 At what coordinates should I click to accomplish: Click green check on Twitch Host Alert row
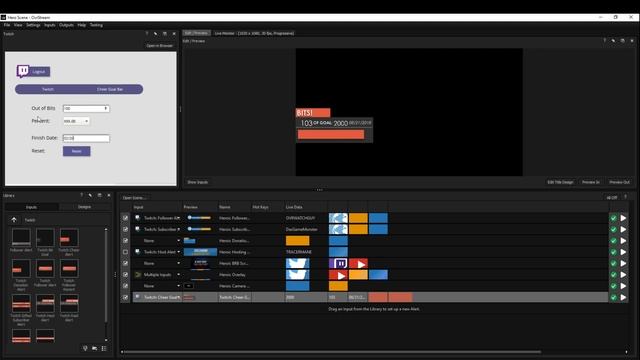[613, 252]
